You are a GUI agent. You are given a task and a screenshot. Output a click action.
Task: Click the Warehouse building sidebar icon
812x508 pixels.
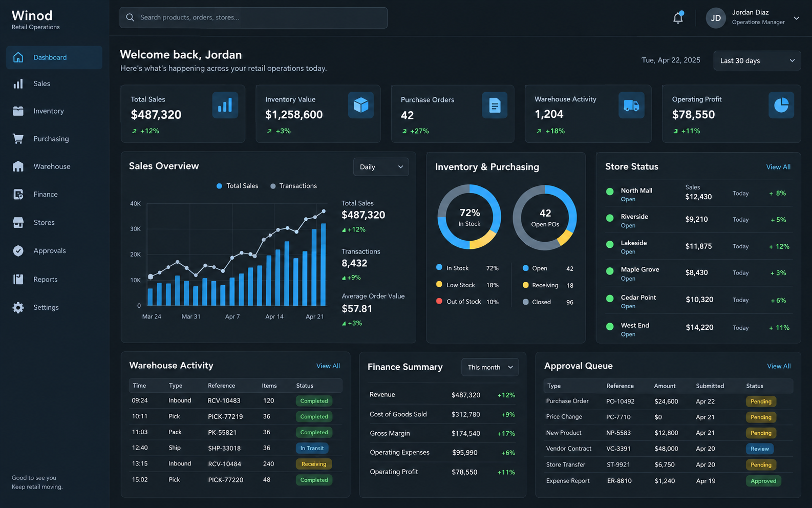[x=18, y=166]
